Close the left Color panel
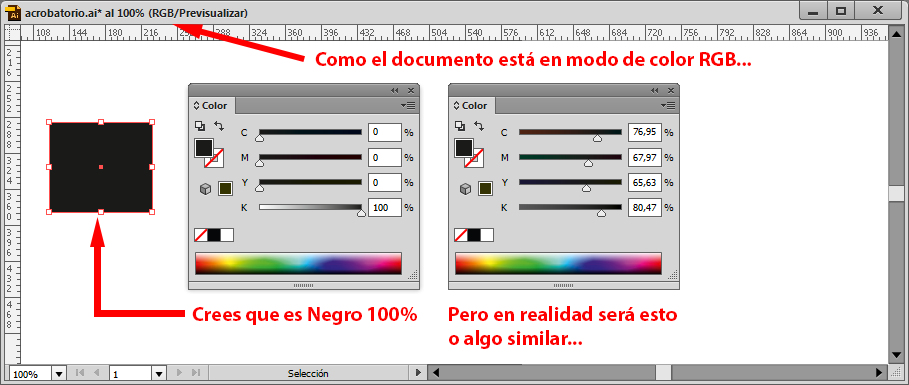This screenshot has width=909, height=385. click(x=410, y=90)
